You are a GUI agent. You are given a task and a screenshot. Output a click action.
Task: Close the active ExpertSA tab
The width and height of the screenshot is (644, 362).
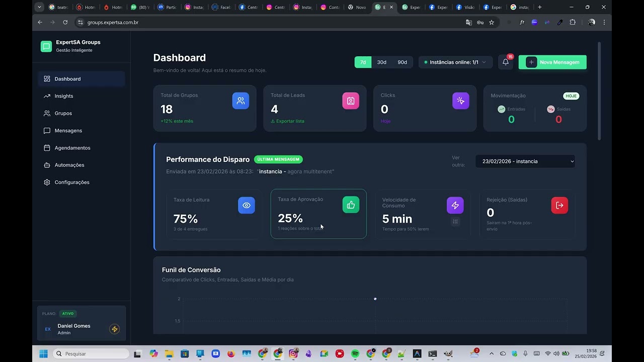[391, 8]
